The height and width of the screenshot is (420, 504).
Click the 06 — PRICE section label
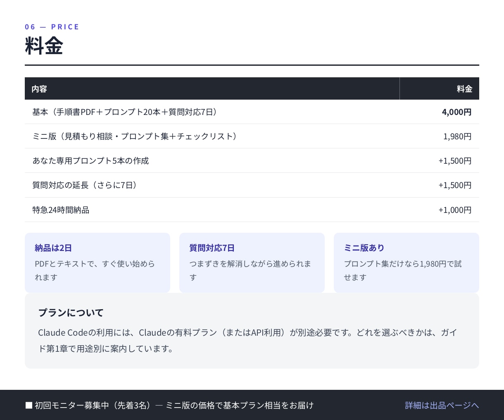(x=52, y=27)
